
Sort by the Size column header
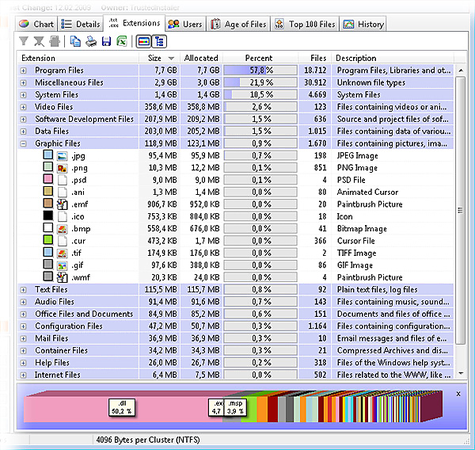(x=159, y=58)
